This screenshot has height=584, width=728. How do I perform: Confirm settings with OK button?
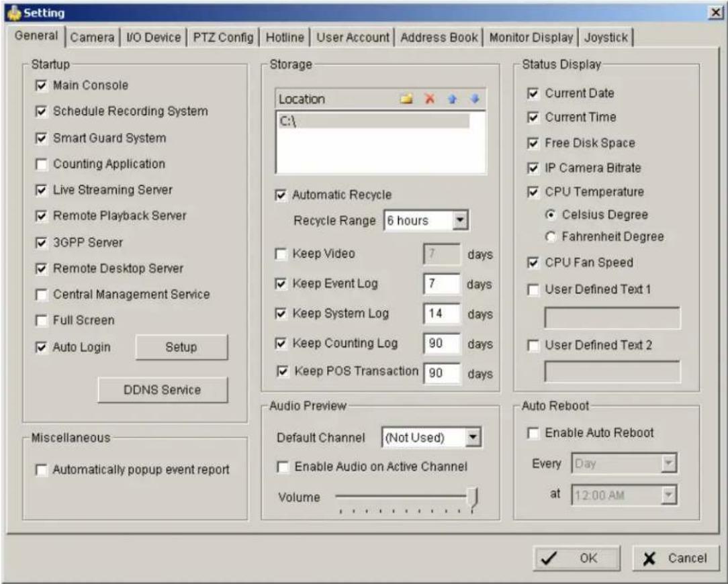click(577, 558)
